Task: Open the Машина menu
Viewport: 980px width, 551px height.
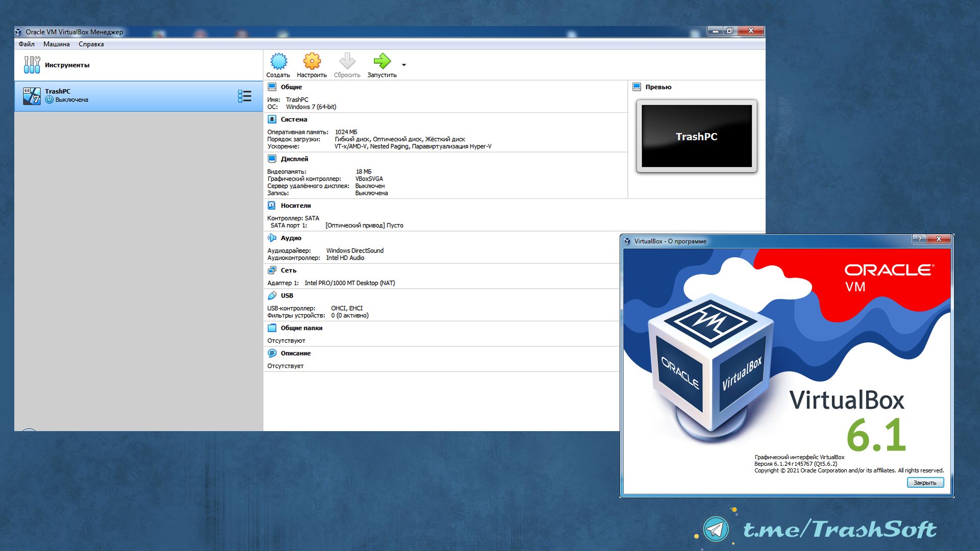Action: tap(56, 44)
